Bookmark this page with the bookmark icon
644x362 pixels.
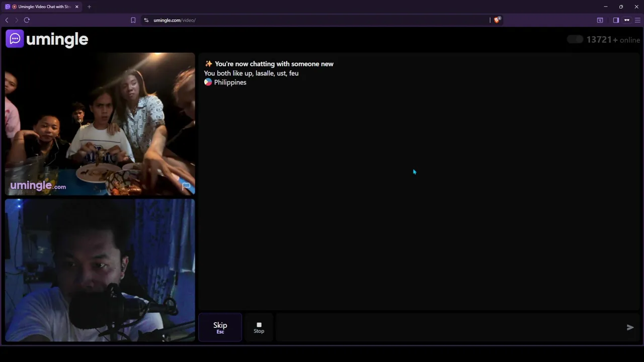click(x=133, y=20)
